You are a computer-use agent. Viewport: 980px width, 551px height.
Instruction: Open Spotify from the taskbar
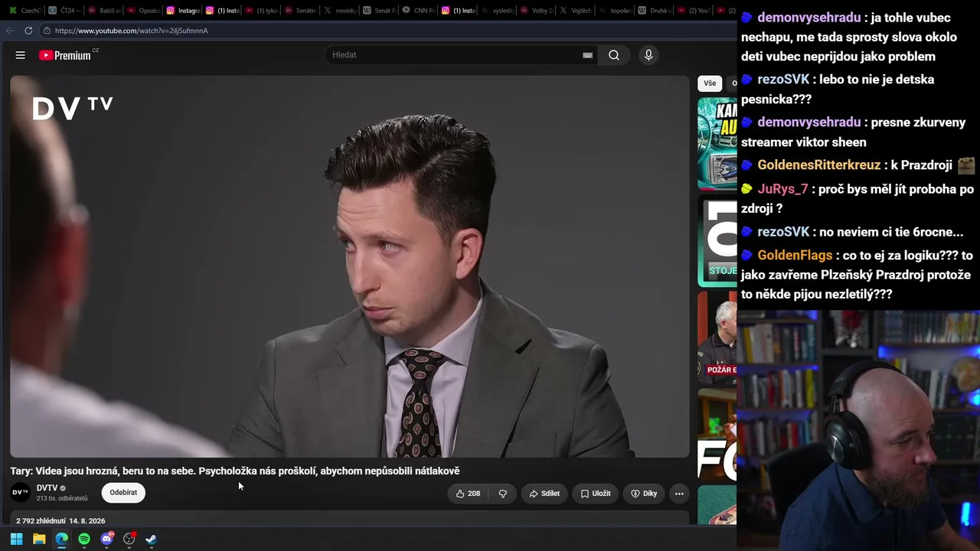(x=84, y=539)
